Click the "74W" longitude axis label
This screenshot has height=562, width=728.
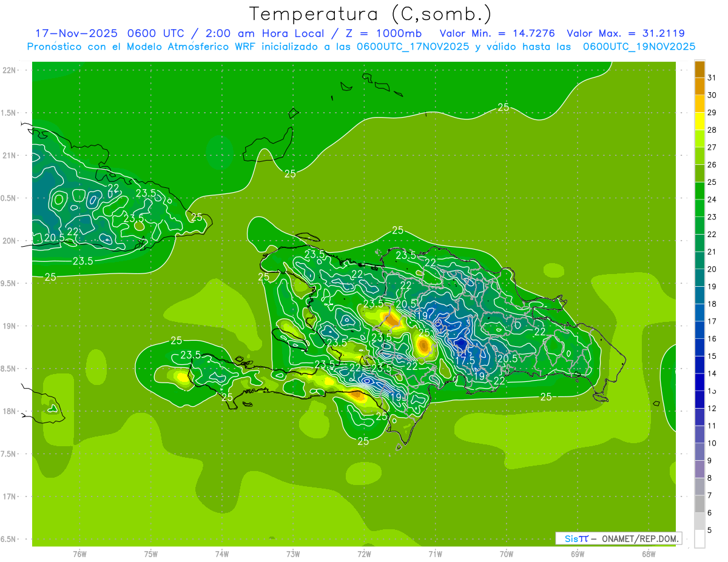click(x=221, y=554)
